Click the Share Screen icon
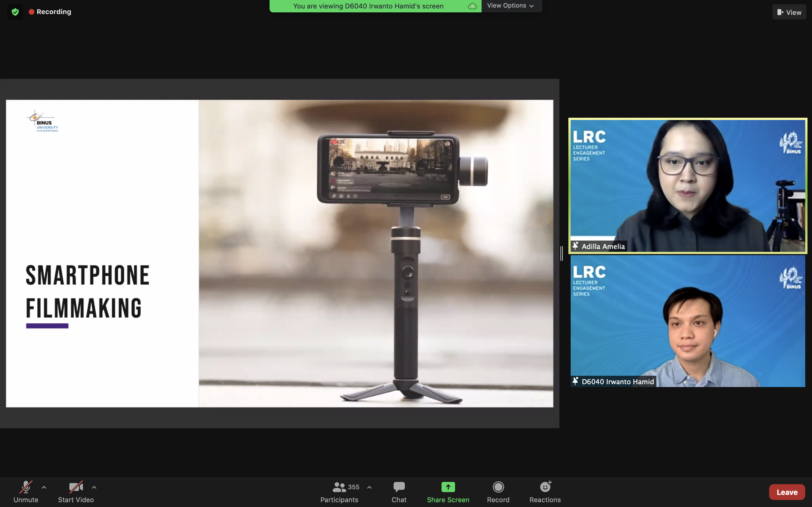This screenshot has width=812, height=507. 448,487
